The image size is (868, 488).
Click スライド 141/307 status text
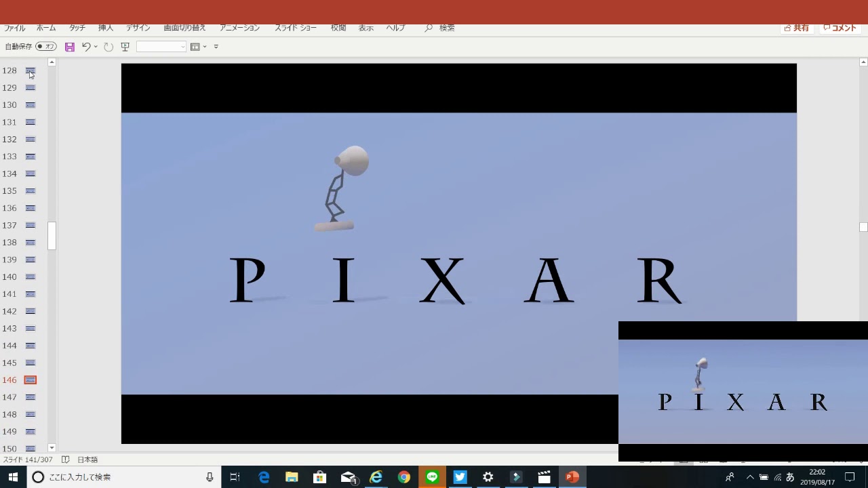coord(28,460)
